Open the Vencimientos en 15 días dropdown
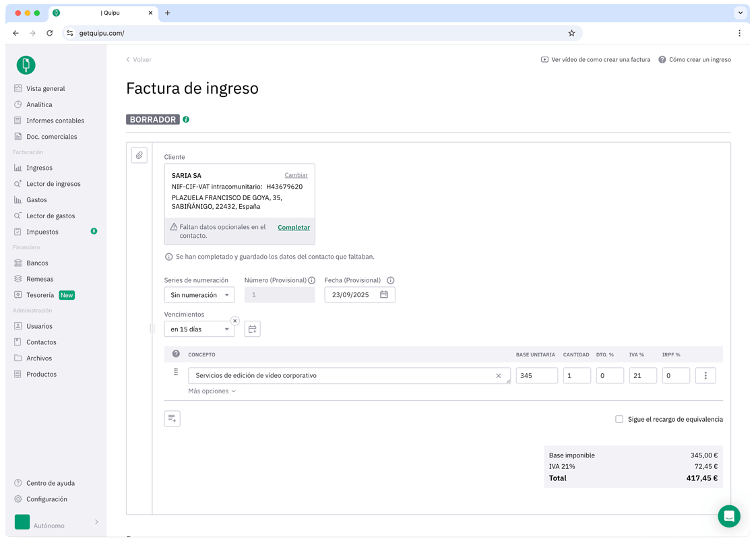Image resolution: width=756 pixels, height=543 pixels. coord(199,329)
